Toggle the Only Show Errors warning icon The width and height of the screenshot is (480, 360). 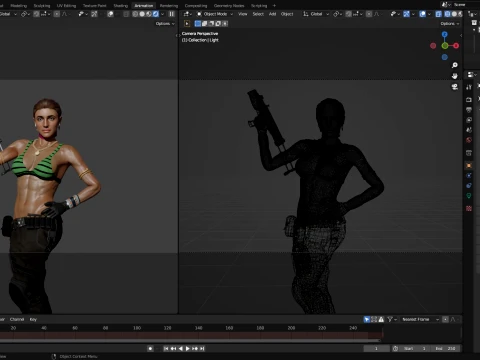pyautogui.click(x=381, y=319)
